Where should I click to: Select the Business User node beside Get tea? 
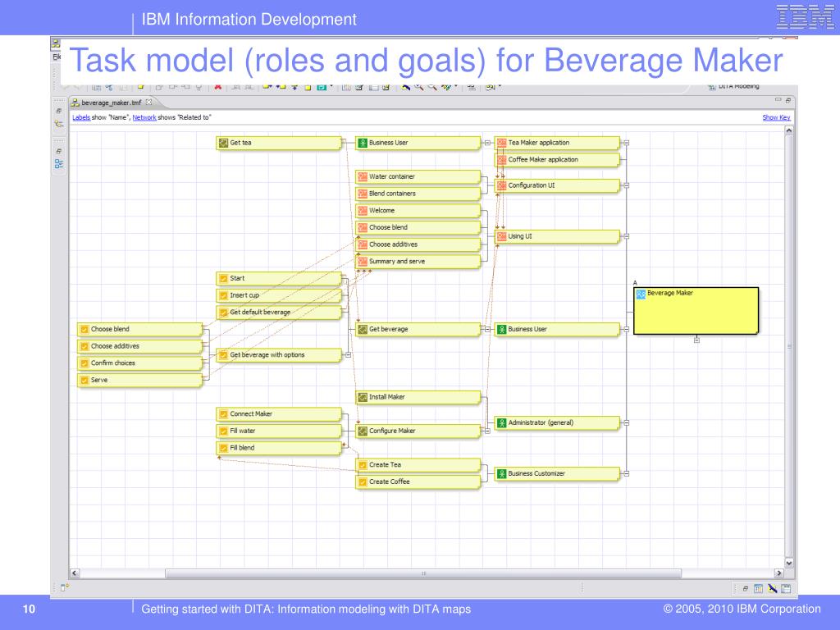tap(418, 143)
